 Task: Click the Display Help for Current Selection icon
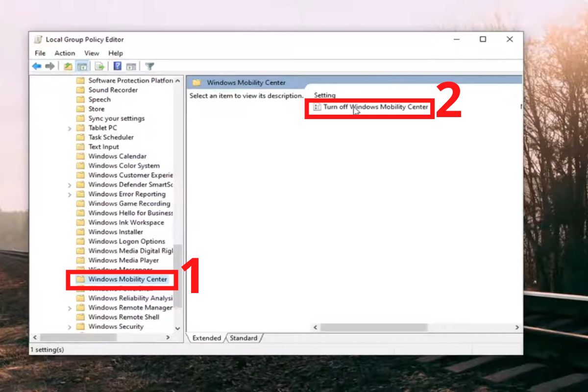coord(130,66)
